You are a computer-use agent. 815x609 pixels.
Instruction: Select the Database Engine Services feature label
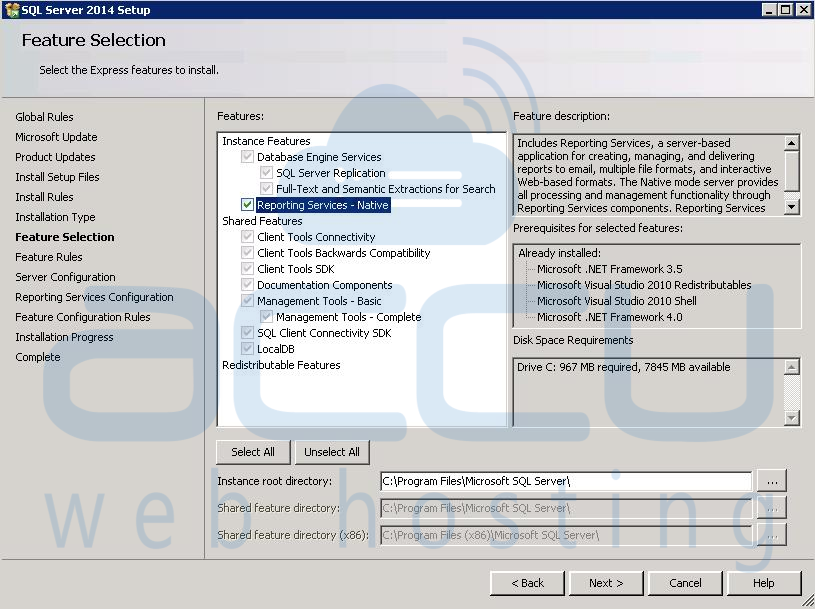coord(319,157)
